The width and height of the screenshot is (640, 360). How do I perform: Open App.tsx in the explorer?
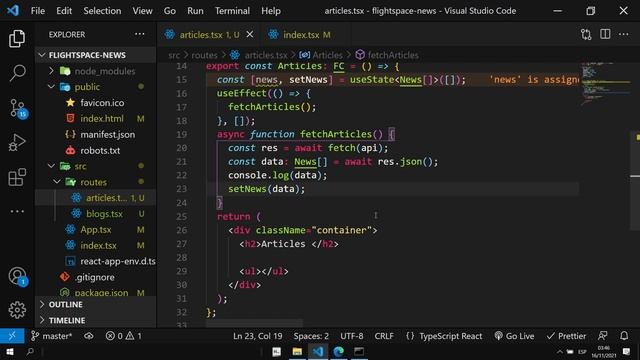96,230
